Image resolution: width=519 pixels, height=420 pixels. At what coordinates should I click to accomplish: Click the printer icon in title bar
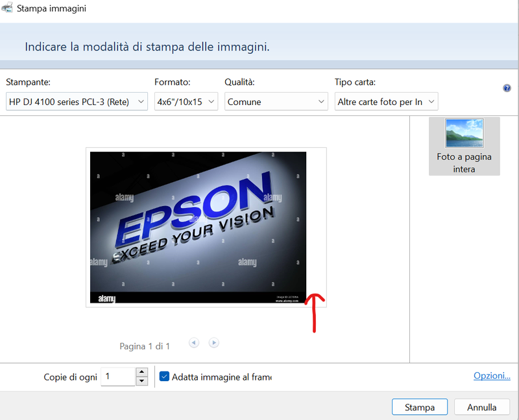pyautogui.click(x=7, y=7)
